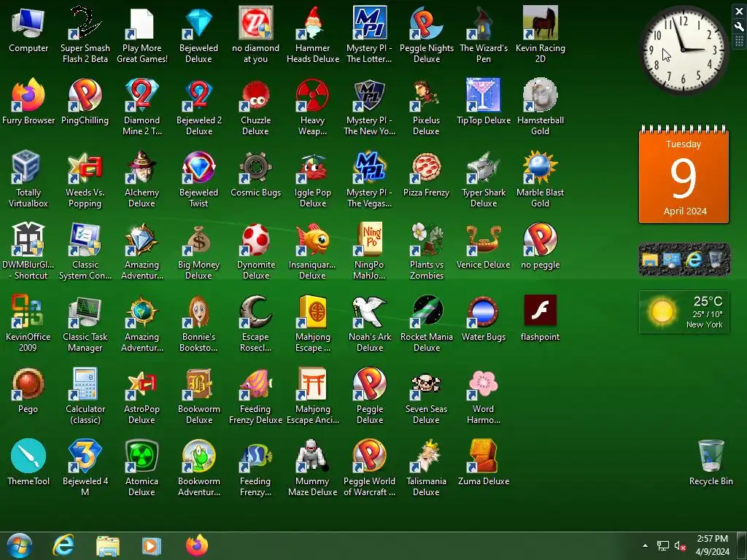Open the folder icon in launcher gadget
747x560 pixels.
click(650, 260)
